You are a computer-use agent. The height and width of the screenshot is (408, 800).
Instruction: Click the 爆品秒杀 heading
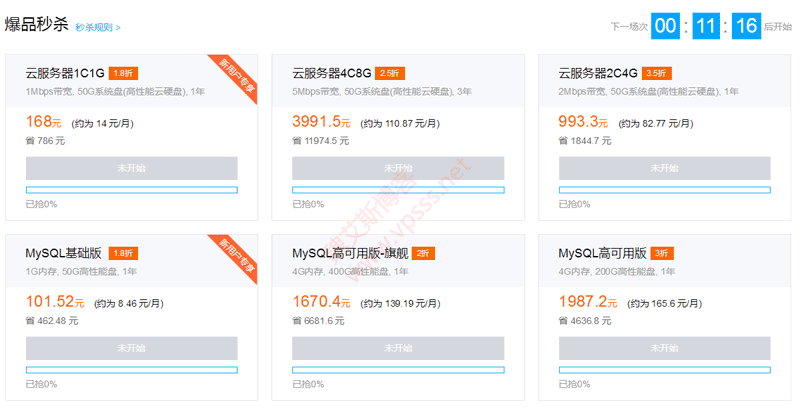pos(37,24)
